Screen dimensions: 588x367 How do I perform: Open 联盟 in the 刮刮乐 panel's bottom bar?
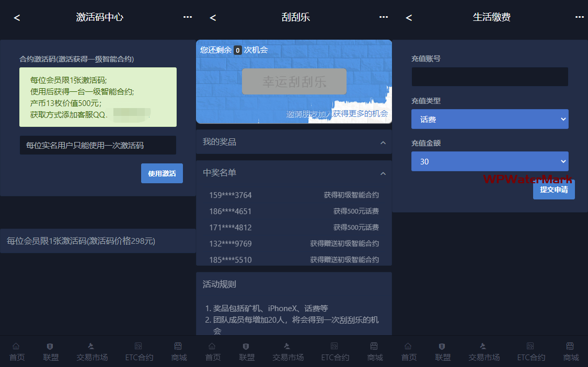coord(247,352)
